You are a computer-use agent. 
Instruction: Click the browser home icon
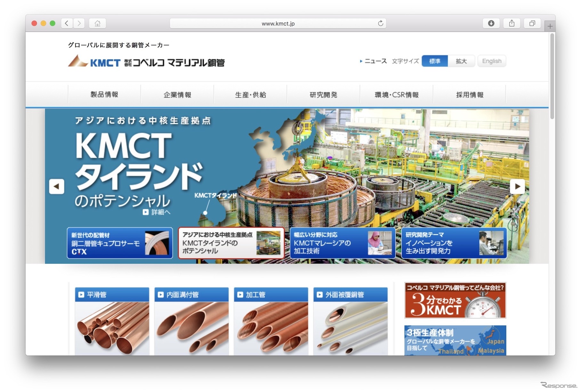[97, 23]
